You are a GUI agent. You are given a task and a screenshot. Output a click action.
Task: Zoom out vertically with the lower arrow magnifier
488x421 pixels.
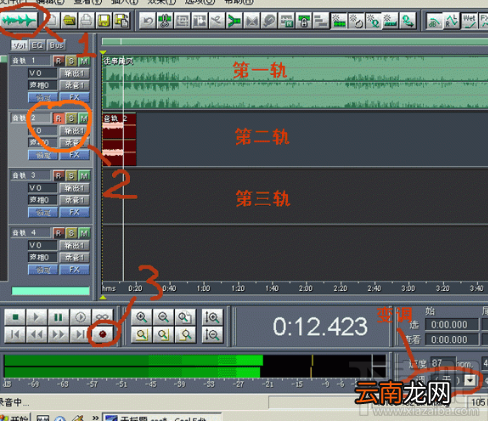(x=212, y=334)
